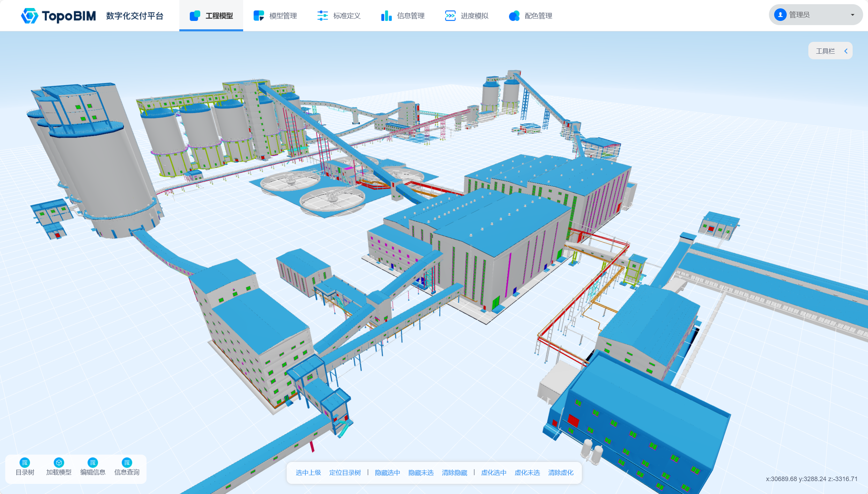Viewport: 868px width, 494px height.
Task: Toggle 隐藏未选 hide unselected
Action: (x=421, y=472)
